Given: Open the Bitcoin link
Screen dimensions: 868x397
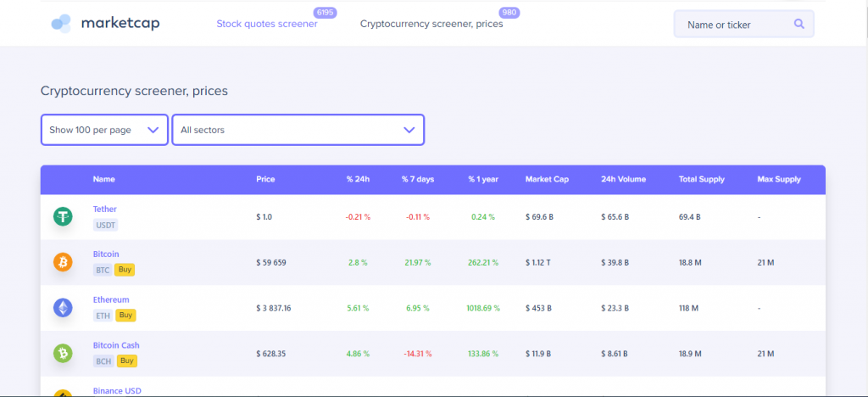Looking at the screenshot, I should click(106, 254).
